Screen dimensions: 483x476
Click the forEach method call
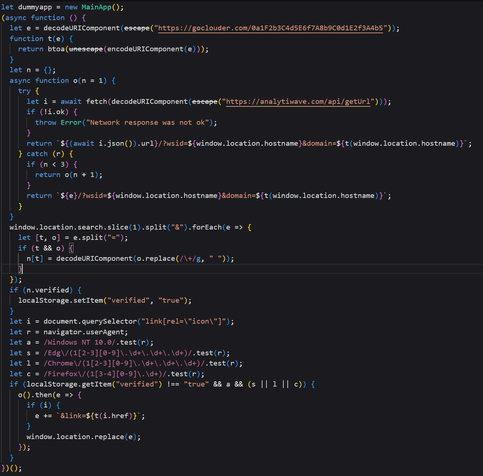[207, 227]
